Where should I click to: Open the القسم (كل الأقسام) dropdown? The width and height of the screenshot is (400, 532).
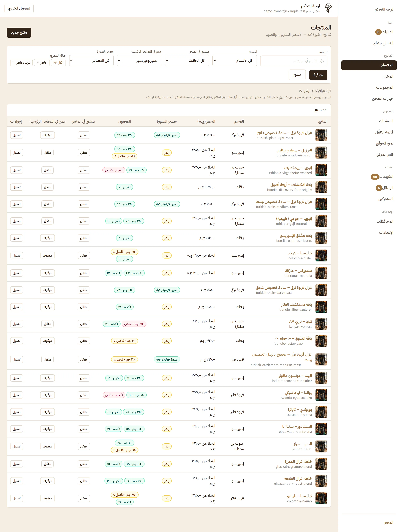point(235,61)
